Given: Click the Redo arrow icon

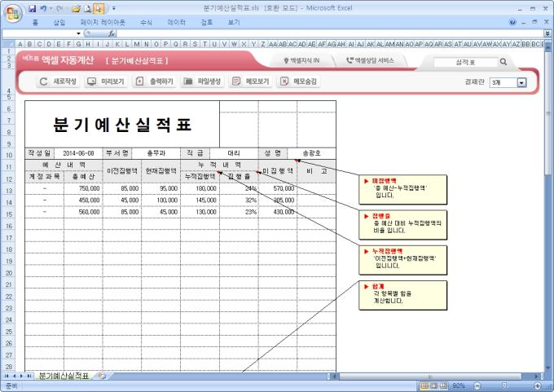Looking at the screenshot, I should click(59, 8).
